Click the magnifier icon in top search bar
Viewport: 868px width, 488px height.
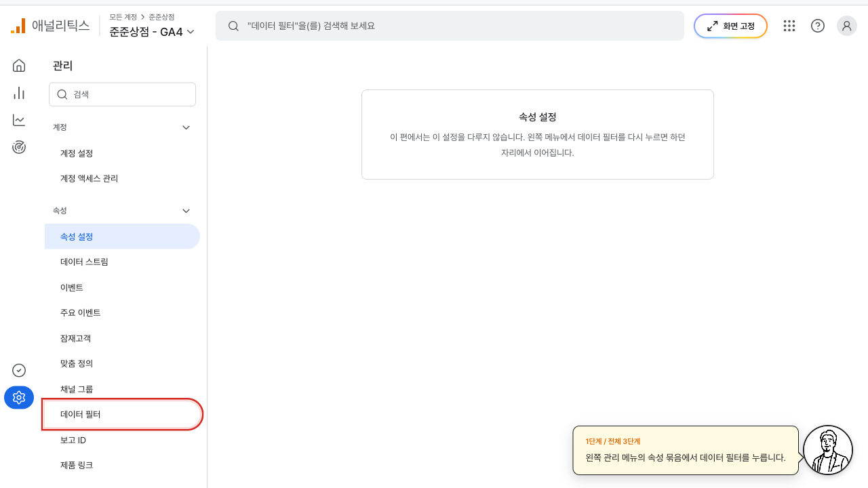click(233, 26)
